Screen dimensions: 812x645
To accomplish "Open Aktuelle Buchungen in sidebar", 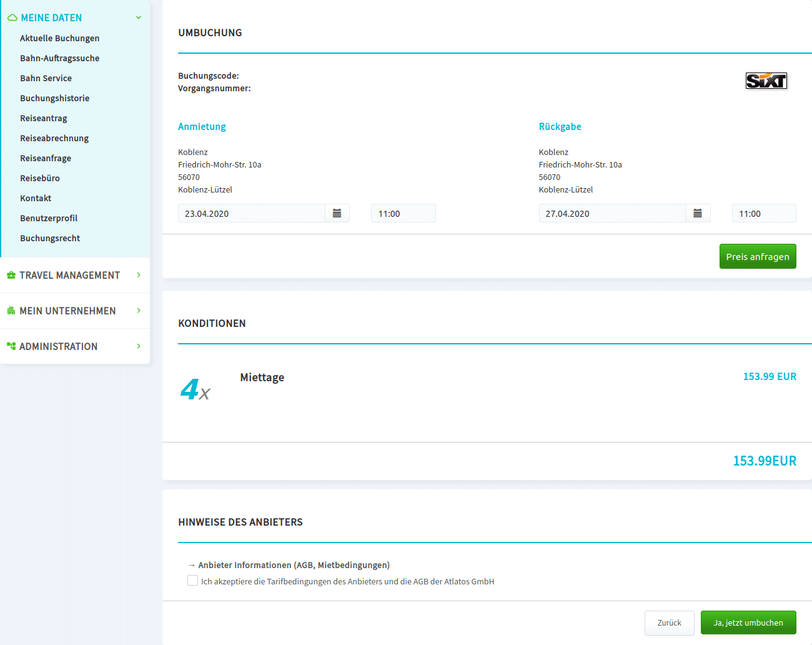I will click(59, 38).
